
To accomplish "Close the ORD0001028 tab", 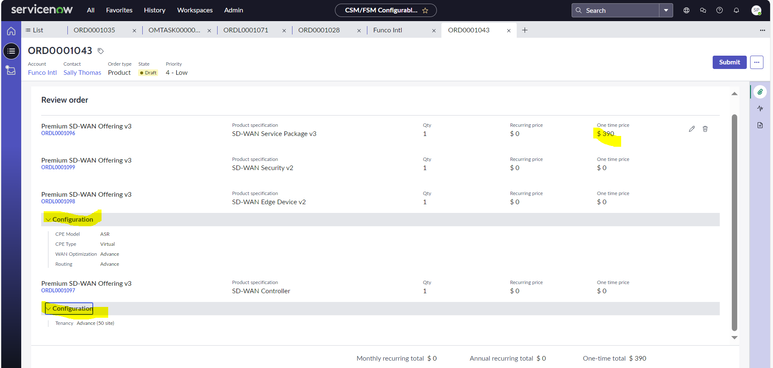I will pyautogui.click(x=359, y=31).
